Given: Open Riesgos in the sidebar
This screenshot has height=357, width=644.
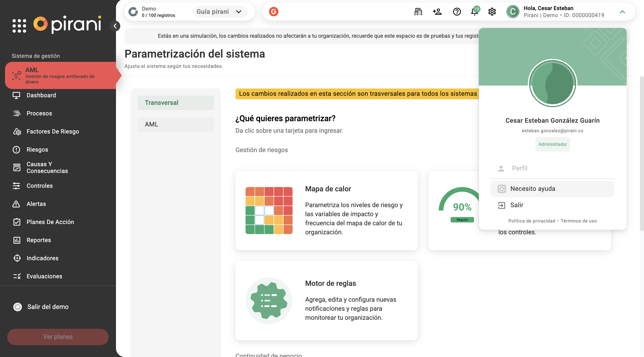Looking at the screenshot, I should click(x=37, y=150).
